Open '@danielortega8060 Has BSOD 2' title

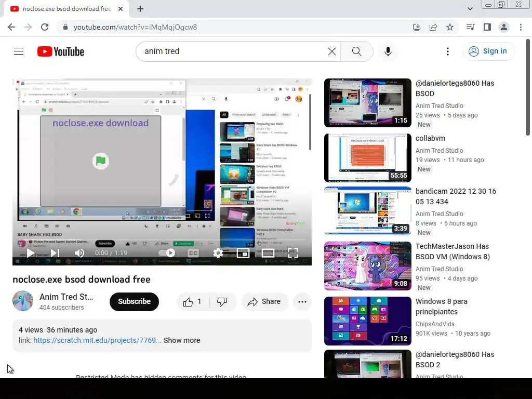[455, 360]
